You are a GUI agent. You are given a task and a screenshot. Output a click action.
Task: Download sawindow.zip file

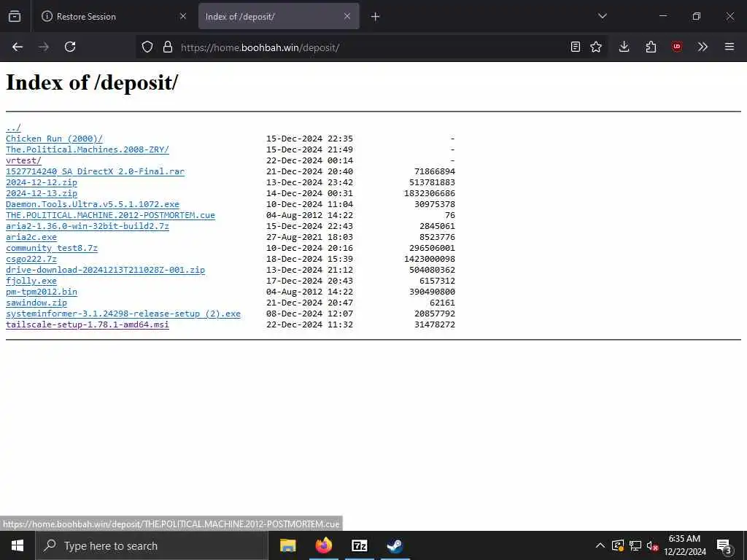point(36,303)
